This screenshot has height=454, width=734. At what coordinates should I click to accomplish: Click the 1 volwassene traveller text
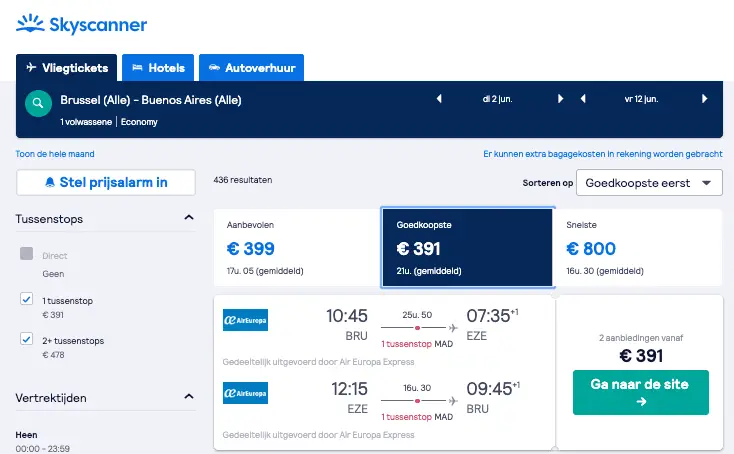[86, 122]
